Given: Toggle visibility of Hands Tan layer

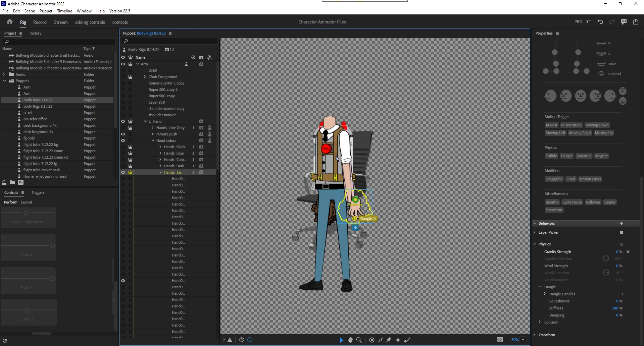Looking at the screenshot, I should click(x=123, y=172).
